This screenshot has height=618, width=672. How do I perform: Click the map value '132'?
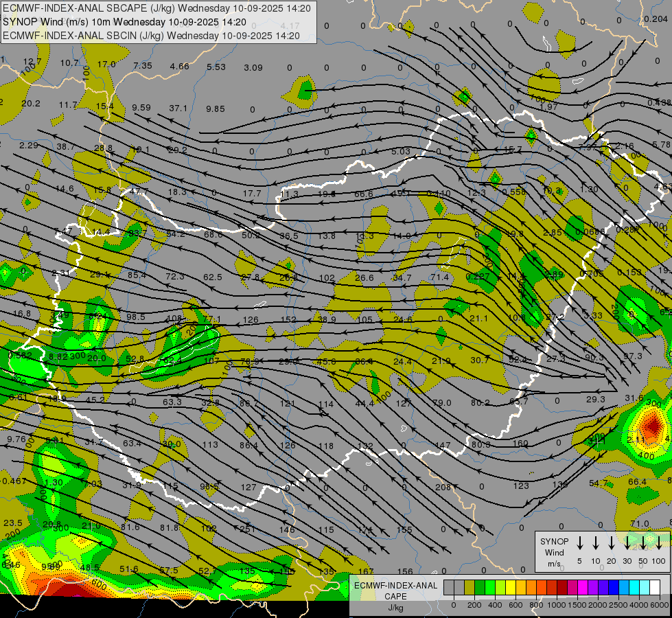(x=365, y=446)
